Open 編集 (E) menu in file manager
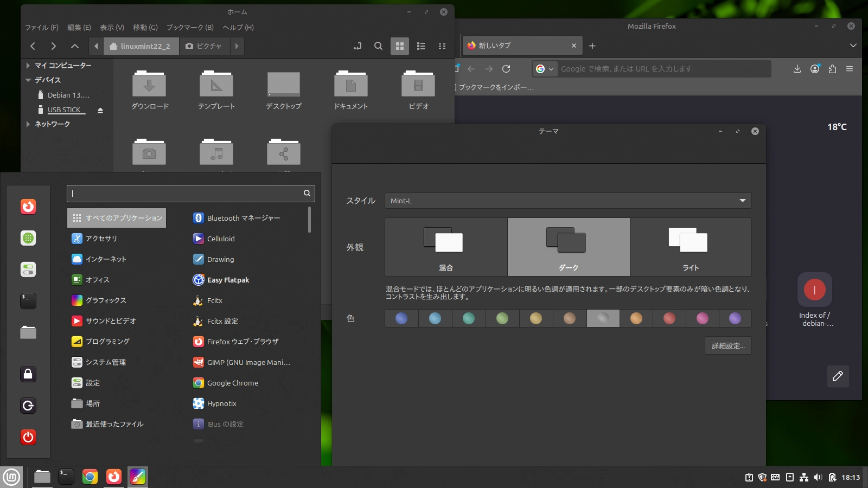 point(79,28)
